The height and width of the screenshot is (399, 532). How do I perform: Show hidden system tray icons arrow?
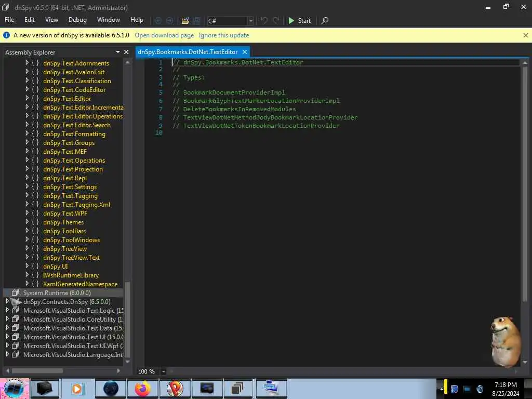(x=442, y=389)
